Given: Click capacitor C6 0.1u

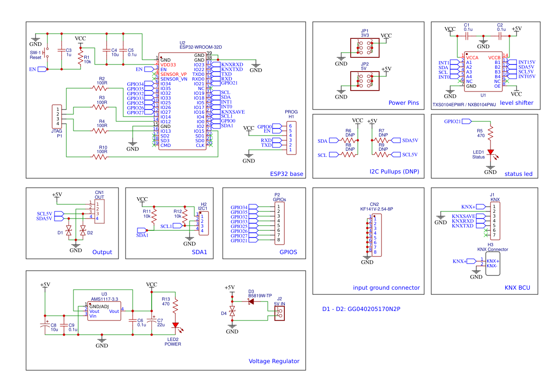Looking at the screenshot, I should pyautogui.click(x=133, y=320).
